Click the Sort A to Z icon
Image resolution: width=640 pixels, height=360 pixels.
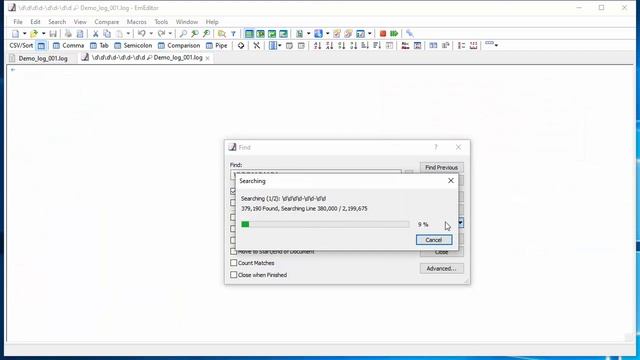[x=317, y=45]
